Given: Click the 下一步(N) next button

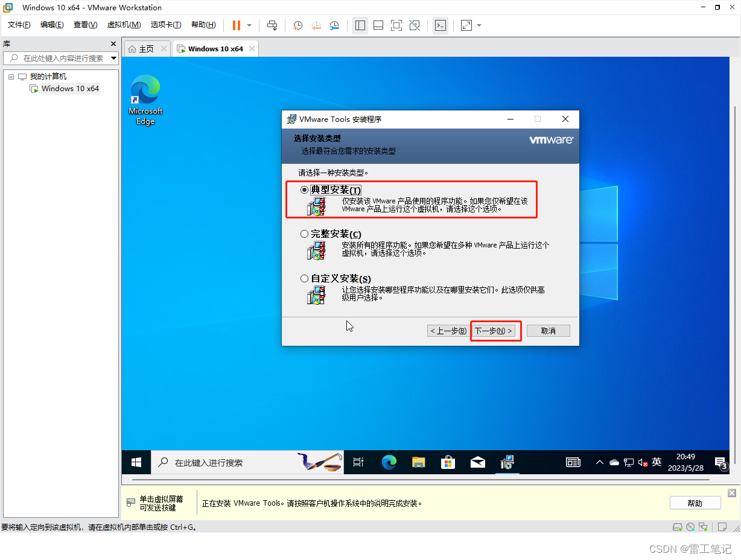Looking at the screenshot, I should pos(494,331).
